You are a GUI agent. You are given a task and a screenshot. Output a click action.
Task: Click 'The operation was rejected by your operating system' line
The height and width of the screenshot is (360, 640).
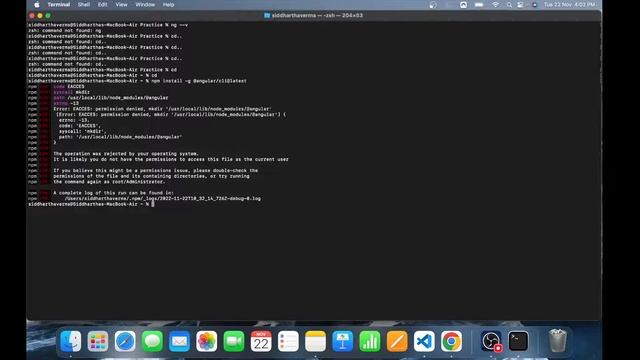(126, 154)
